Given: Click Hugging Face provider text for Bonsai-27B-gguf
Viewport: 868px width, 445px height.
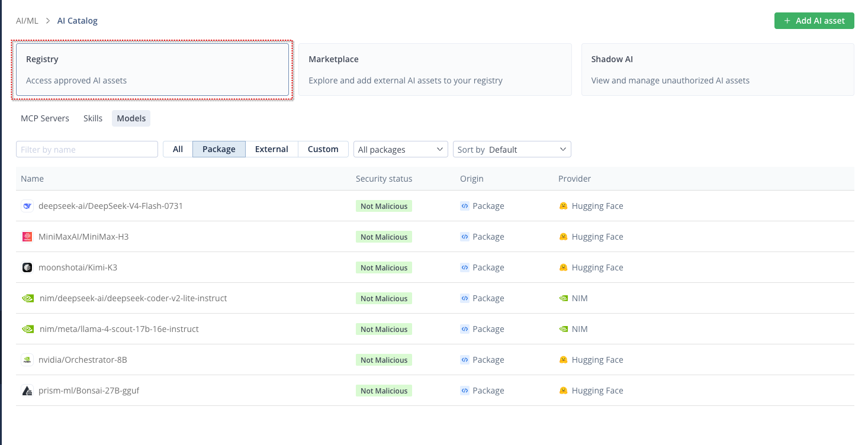Looking at the screenshot, I should [597, 391].
